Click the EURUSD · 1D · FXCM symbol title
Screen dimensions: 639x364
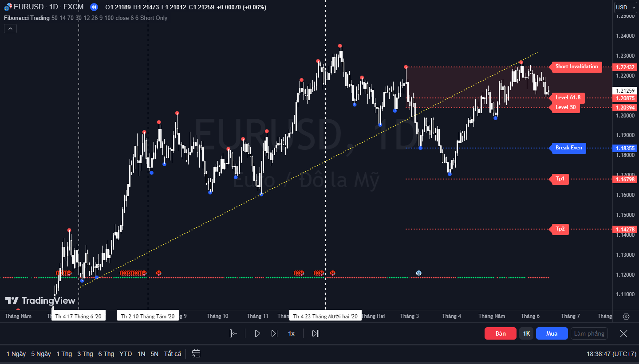[x=49, y=7]
